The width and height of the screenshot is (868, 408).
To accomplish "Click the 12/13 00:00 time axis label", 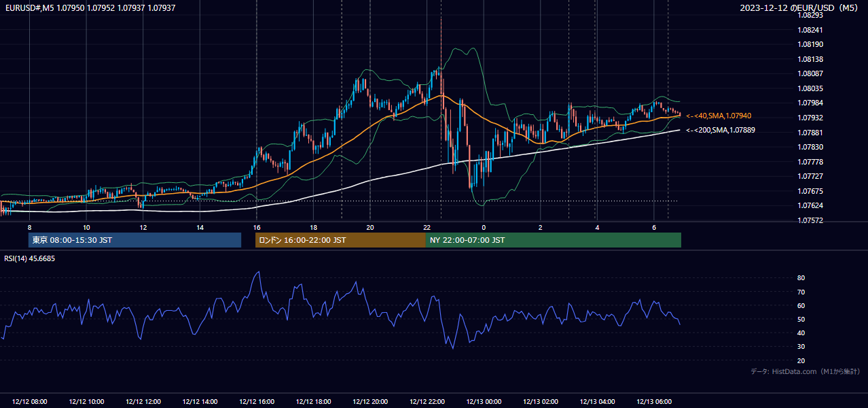I will point(484,402).
